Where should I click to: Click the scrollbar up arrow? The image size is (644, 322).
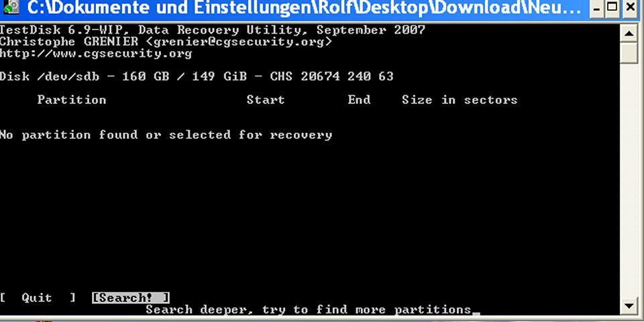pyautogui.click(x=630, y=33)
